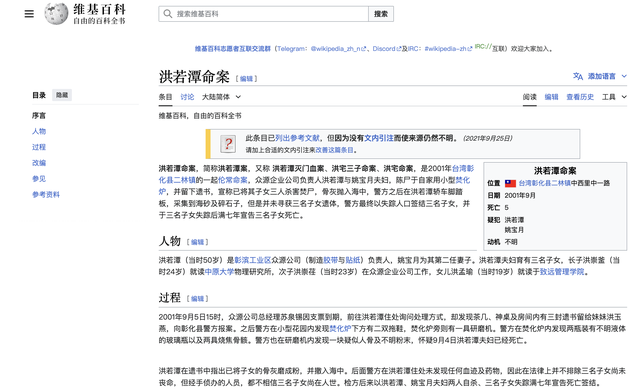This screenshot has width=640, height=390.
Task: Open the @wikipedia_zh_n Telegram link
Action: click(338, 49)
